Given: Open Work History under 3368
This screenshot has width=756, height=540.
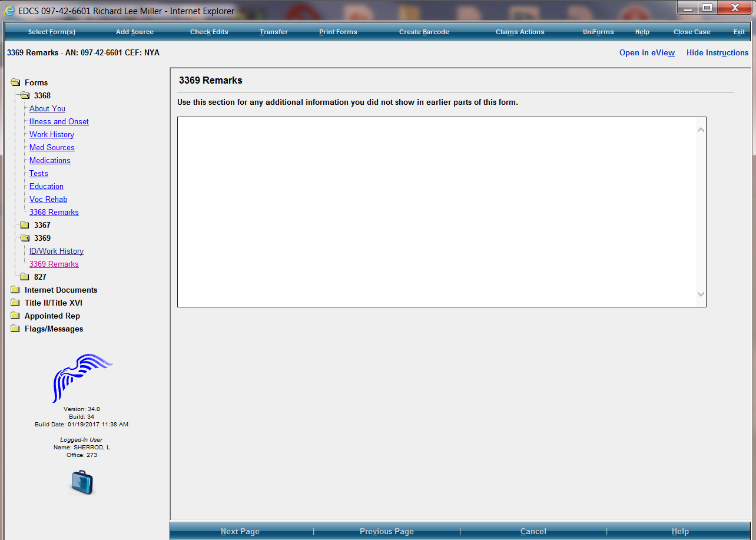Looking at the screenshot, I should tap(52, 134).
